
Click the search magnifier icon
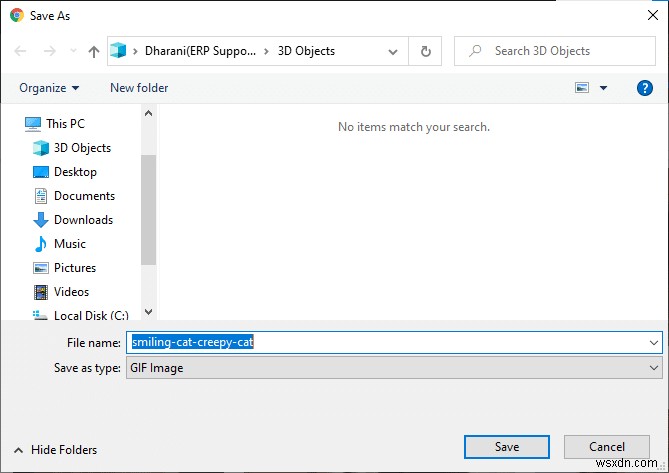475,51
